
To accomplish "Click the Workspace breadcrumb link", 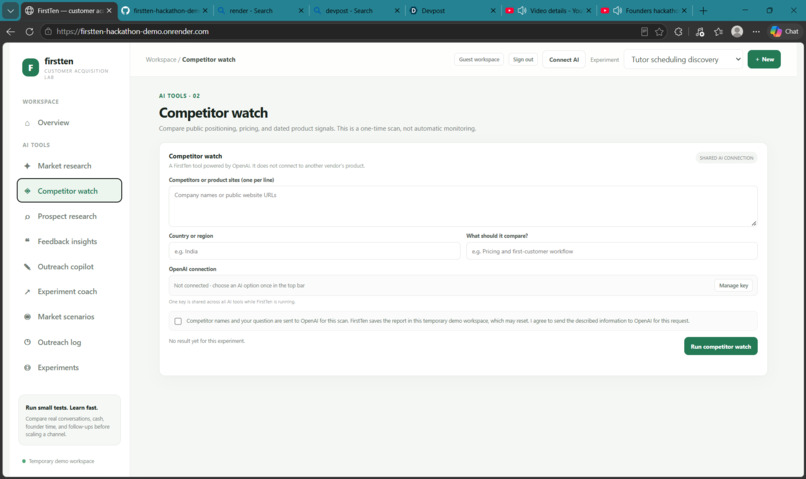I will tap(160, 60).
